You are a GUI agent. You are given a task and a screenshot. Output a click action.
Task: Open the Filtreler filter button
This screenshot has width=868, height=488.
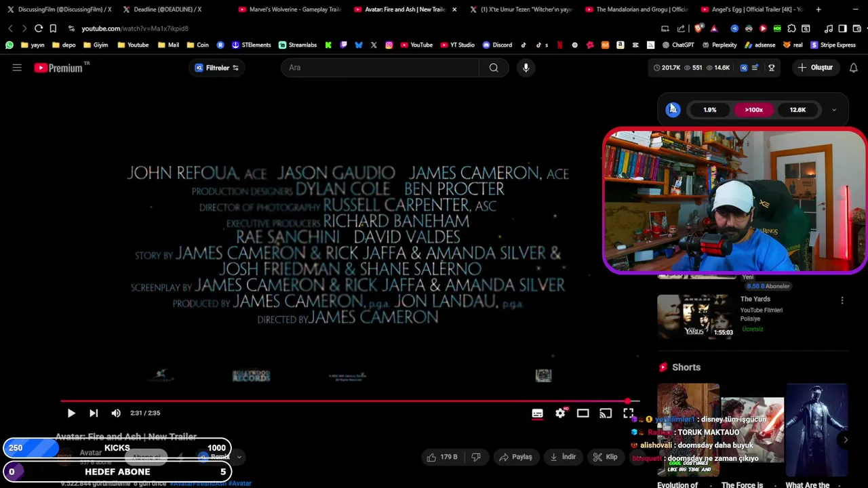[x=217, y=68]
